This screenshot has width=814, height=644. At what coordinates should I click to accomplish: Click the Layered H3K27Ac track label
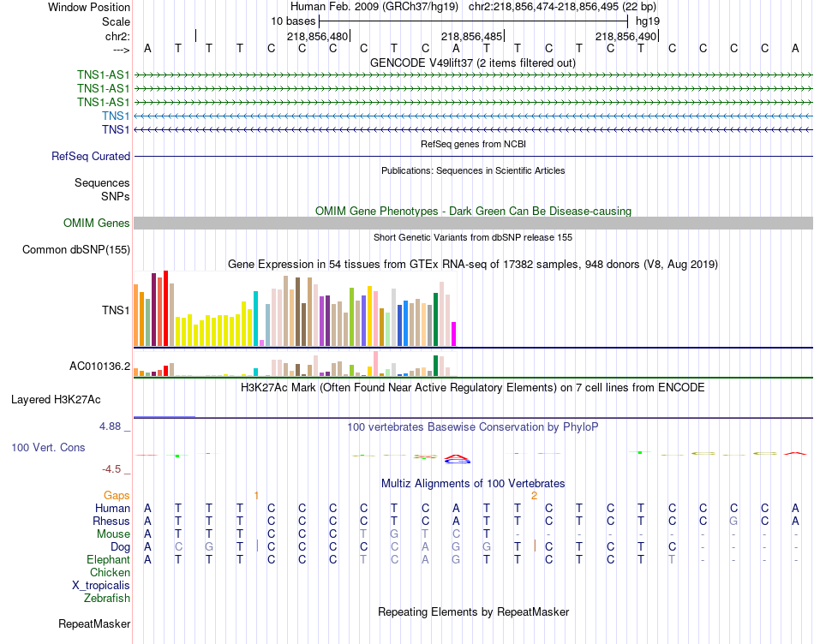pos(56,400)
